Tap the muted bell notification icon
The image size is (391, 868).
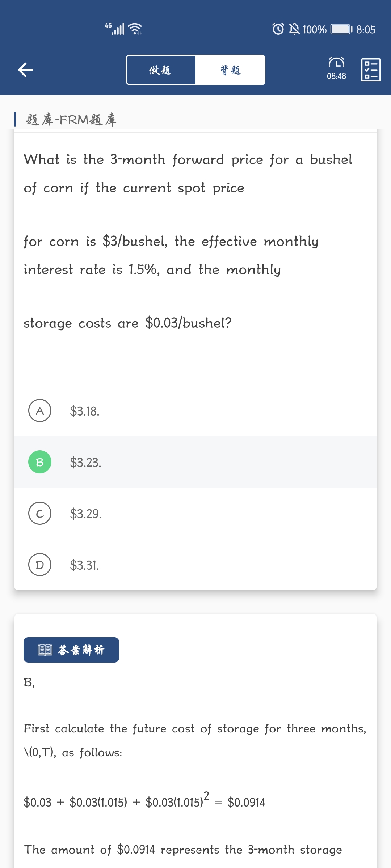[x=294, y=29]
